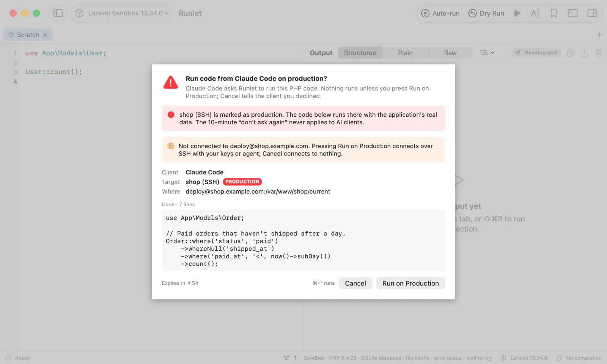607x364 pixels.
Task: Click the PRODUCTION badge next to shop (SSH)
Action: coord(242,182)
